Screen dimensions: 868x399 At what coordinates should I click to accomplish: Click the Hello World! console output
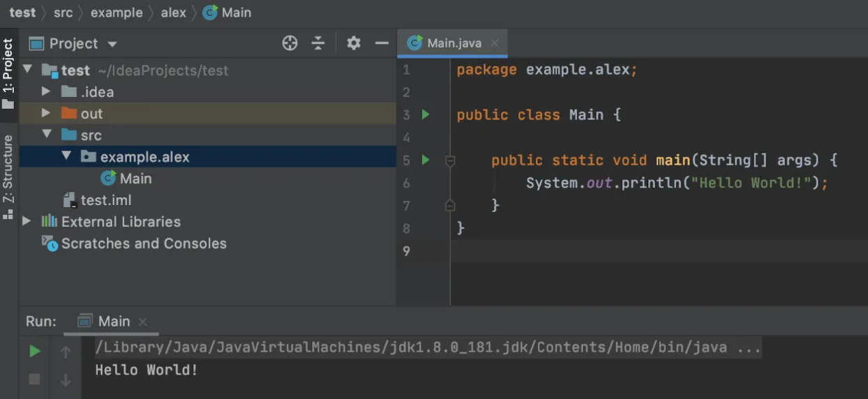coord(147,370)
